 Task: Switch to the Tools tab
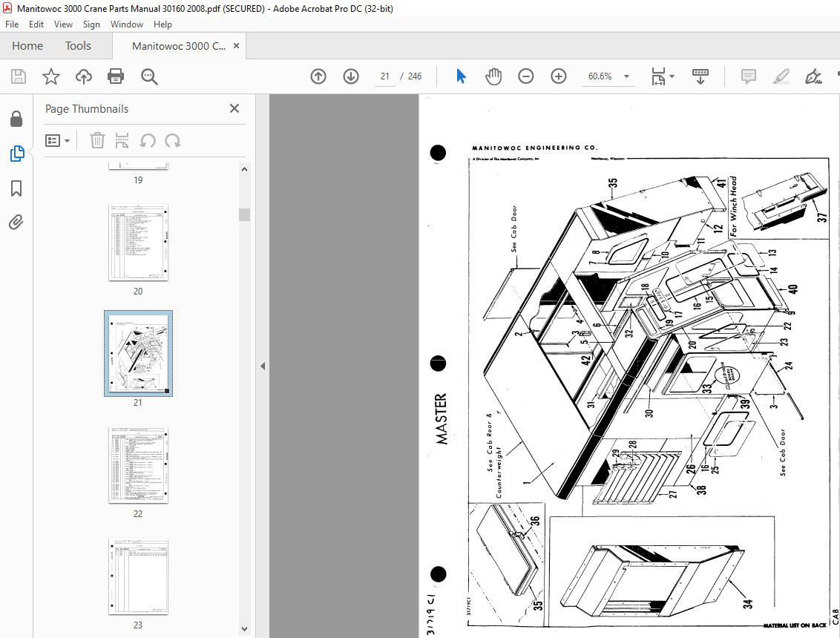point(78,46)
